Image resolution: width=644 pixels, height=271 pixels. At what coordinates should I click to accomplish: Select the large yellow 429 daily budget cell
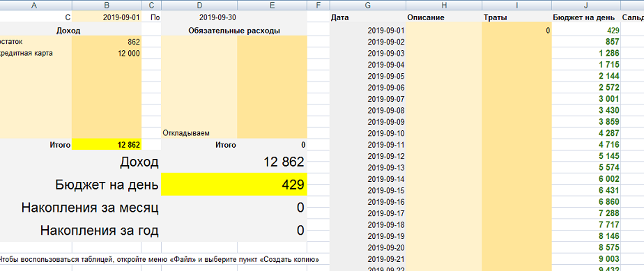(234, 185)
